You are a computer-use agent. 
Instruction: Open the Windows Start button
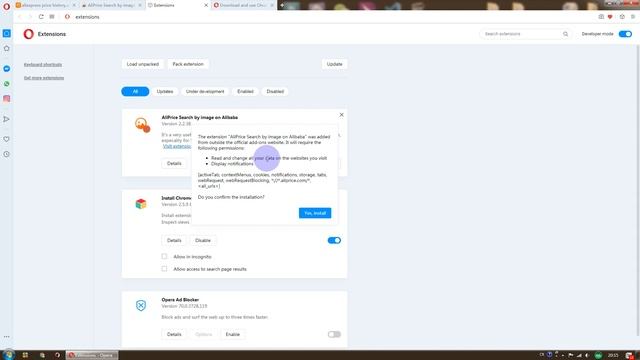click(8, 355)
